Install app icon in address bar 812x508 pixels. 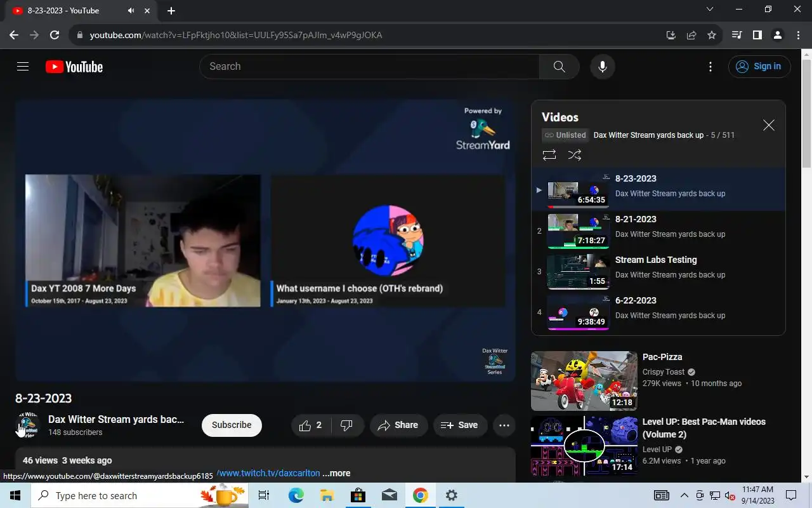tap(671, 35)
